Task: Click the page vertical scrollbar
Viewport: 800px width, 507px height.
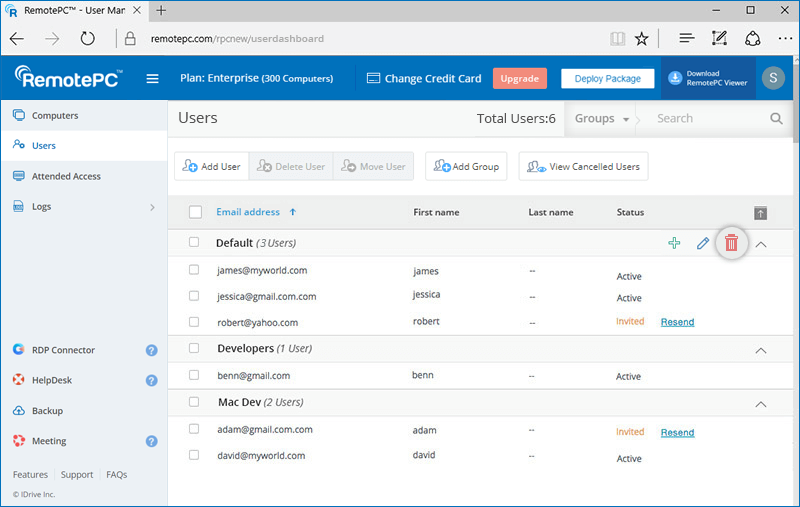Action: click(x=796, y=102)
